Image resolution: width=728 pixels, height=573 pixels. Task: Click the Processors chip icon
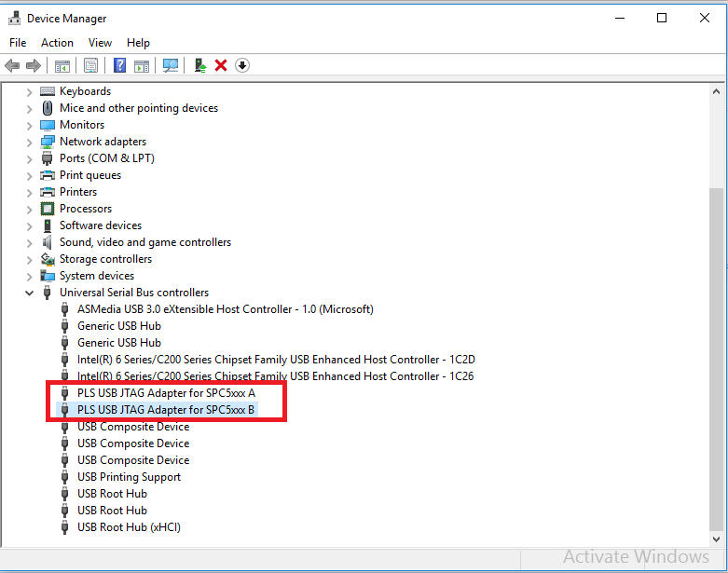[x=48, y=209]
